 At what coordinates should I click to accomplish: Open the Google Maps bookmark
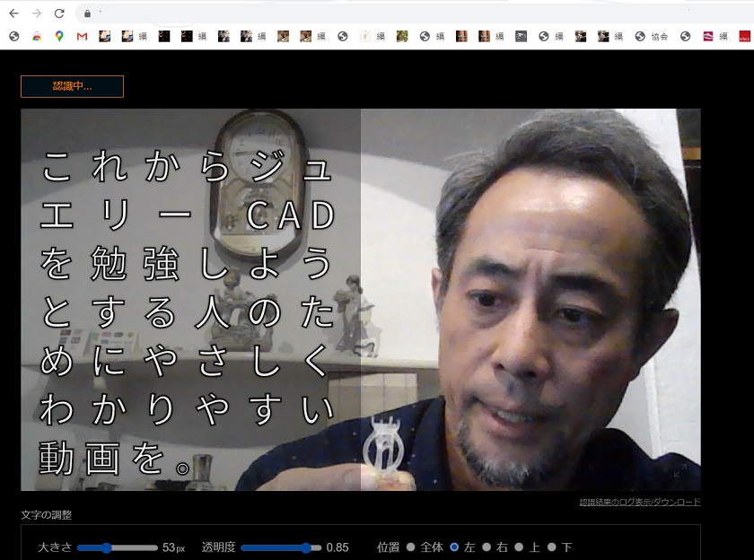click(59, 37)
